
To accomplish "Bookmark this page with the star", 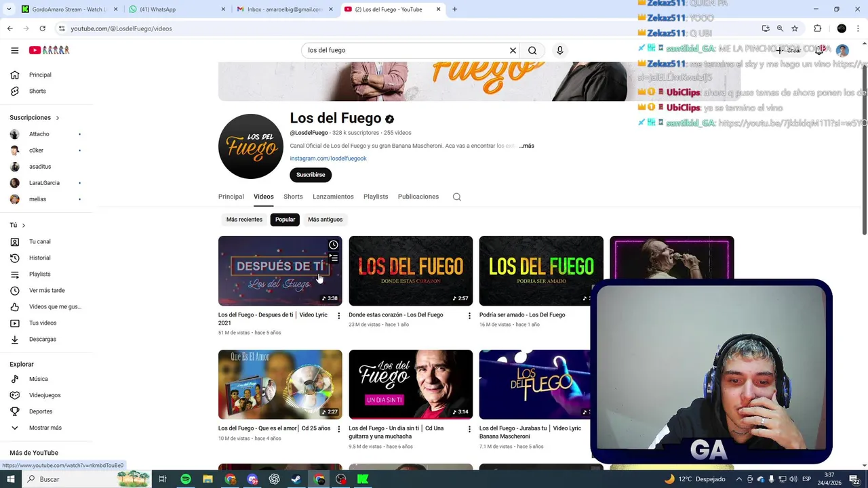I will point(795,28).
